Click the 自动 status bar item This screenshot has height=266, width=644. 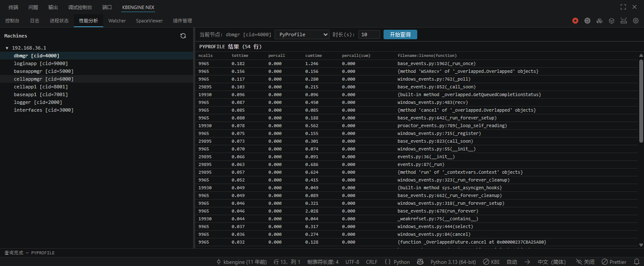[512, 262]
